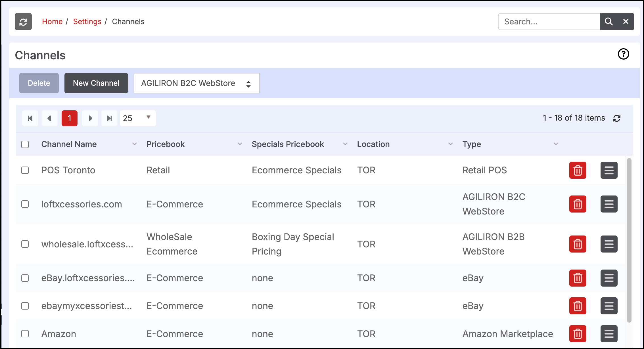Open row menu for loftxcessories.com
This screenshot has height=349, width=644.
coord(609,204)
